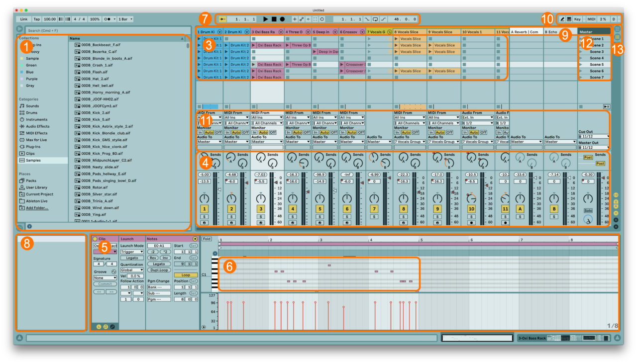Show the computer MIDI keyboard icon

569,19
